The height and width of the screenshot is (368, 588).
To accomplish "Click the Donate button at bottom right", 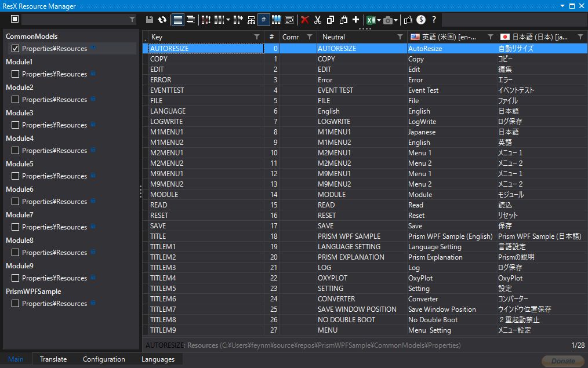I will (563, 361).
